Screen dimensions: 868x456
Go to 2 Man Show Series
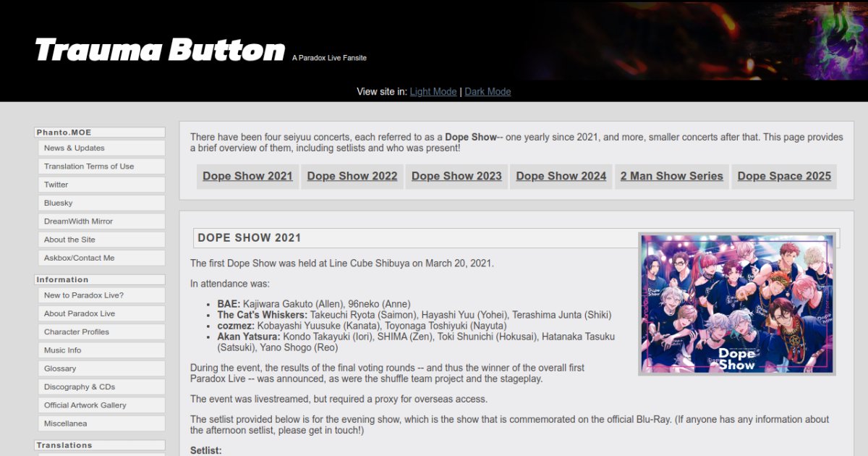tap(671, 176)
